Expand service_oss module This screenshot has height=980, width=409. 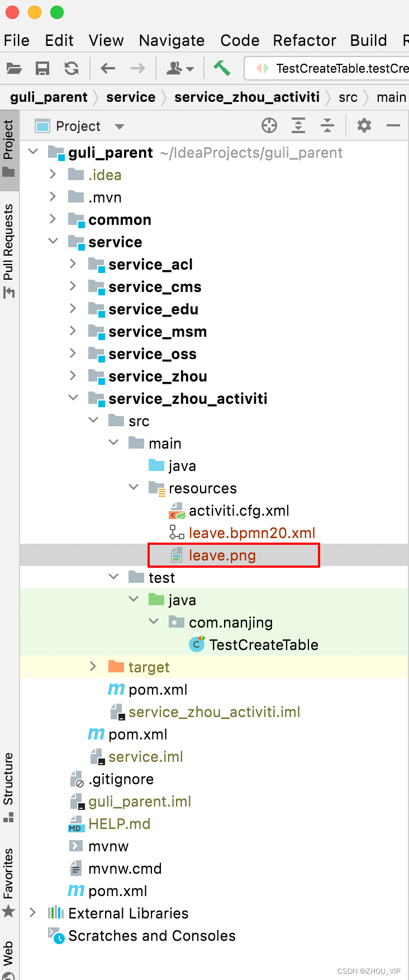(x=73, y=353)
